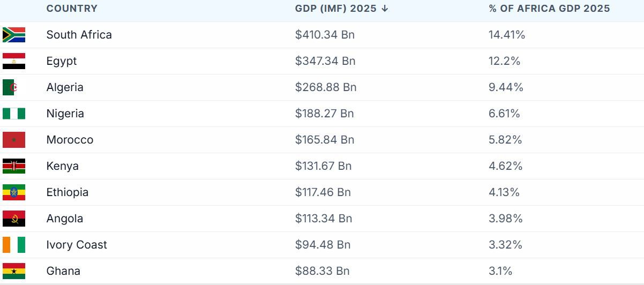
Task: Click the Angola flag icon
Action: [x=14, y=219]
